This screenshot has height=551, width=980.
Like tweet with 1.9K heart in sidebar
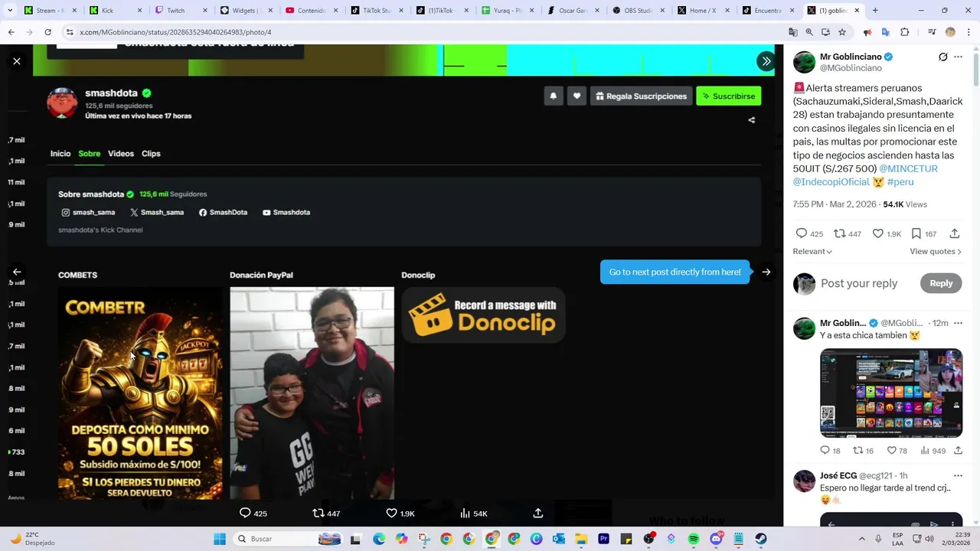[887, 233]
